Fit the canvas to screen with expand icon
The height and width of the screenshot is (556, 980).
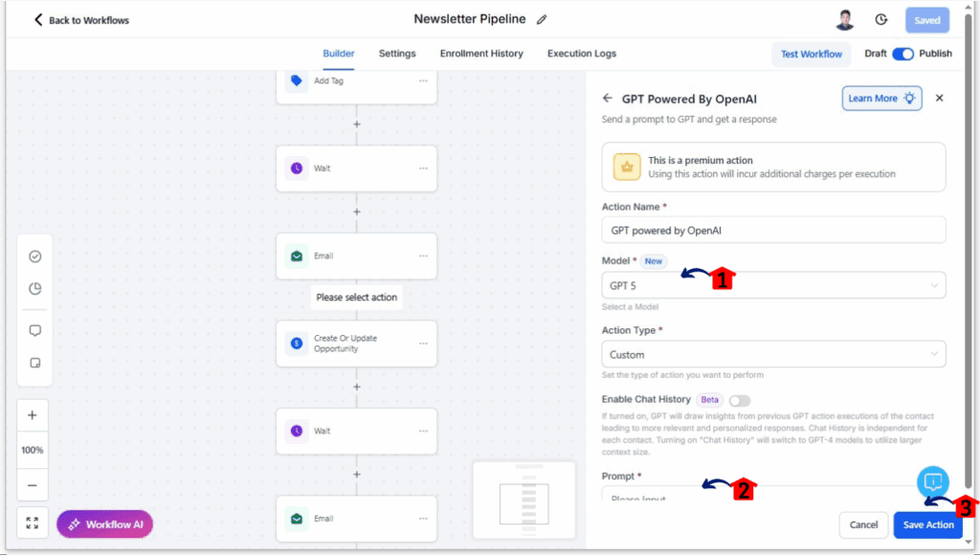point(33,523)
